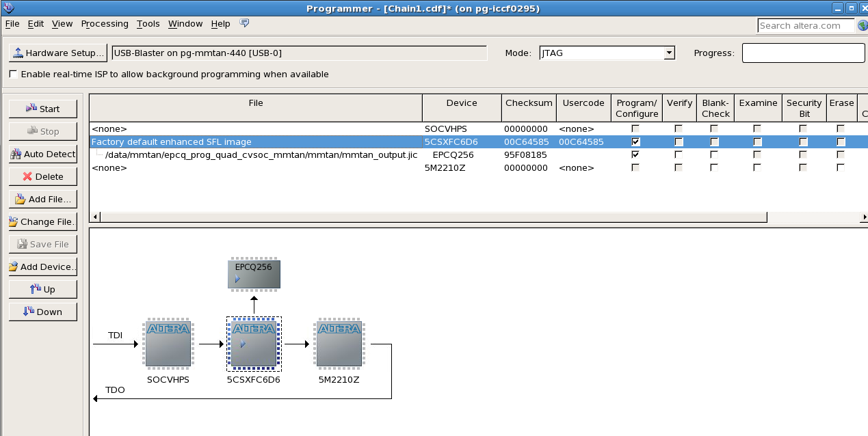Image resolution: width=868 pixels, height=436 pixels.
Task: Select the 5CSXFC6D6 chip in chain diagram
Action: [254, 344]
